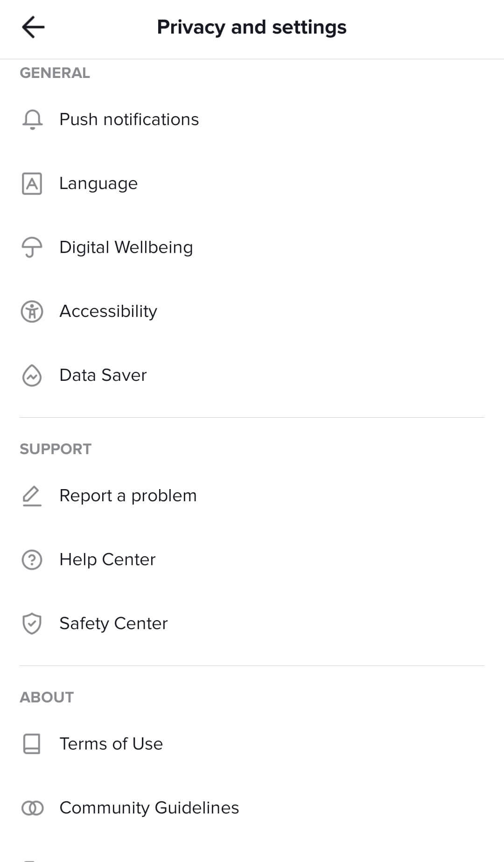This screenshot has height=862, width=504.
Task: View the Terms of Use
Action: tap(111, 744)
